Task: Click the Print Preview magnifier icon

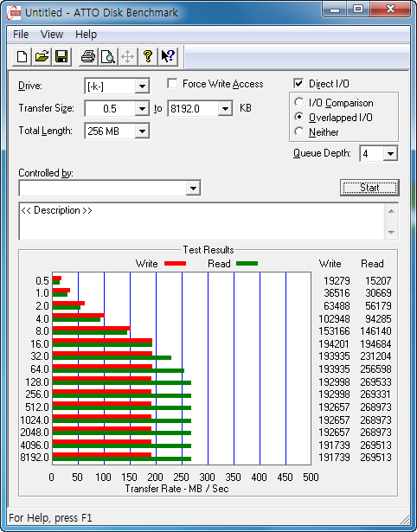Action: click(x=108, y=56)
